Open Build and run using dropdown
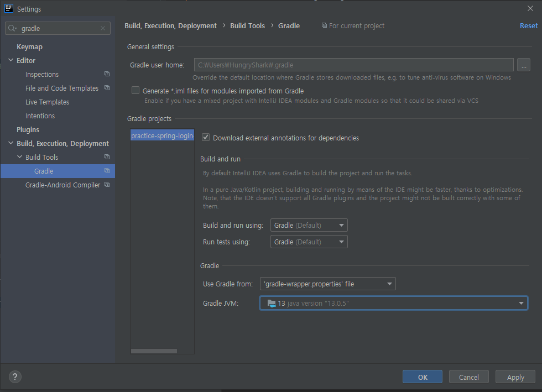 (x=309, y=225)
